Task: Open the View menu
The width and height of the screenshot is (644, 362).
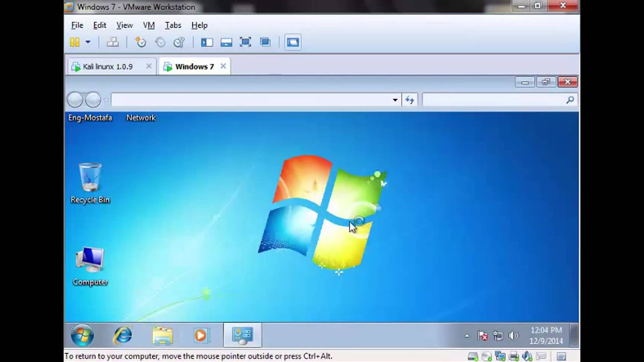Action: (x=124, y=25)
